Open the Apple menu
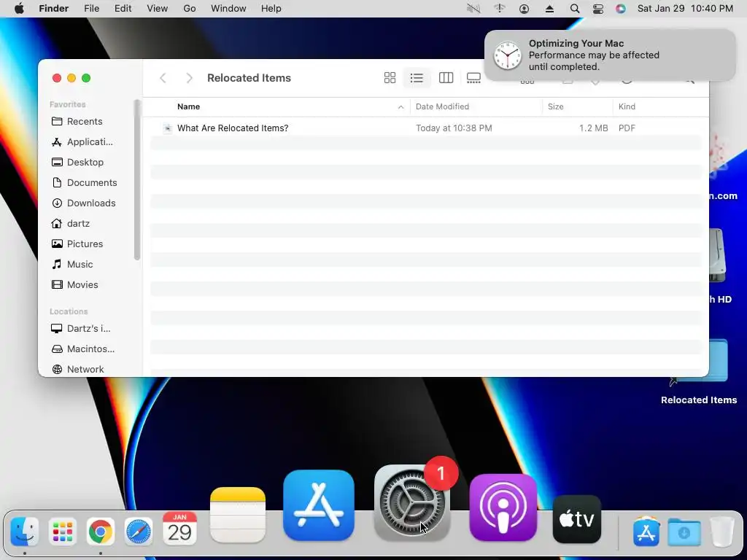This screenshot has width=747, height=560. pyautogui.click(x=19, y=9)
